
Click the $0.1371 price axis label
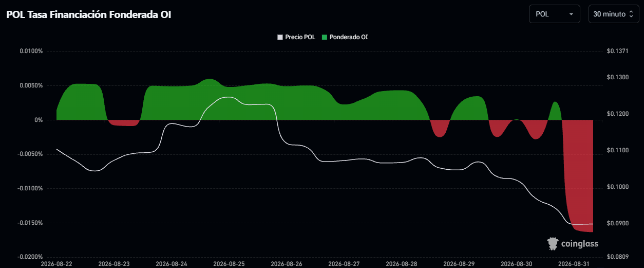tap(617, 51)
